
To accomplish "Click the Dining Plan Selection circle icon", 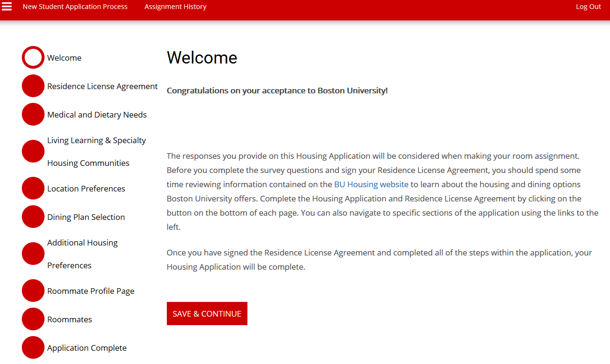I will 33,217.
